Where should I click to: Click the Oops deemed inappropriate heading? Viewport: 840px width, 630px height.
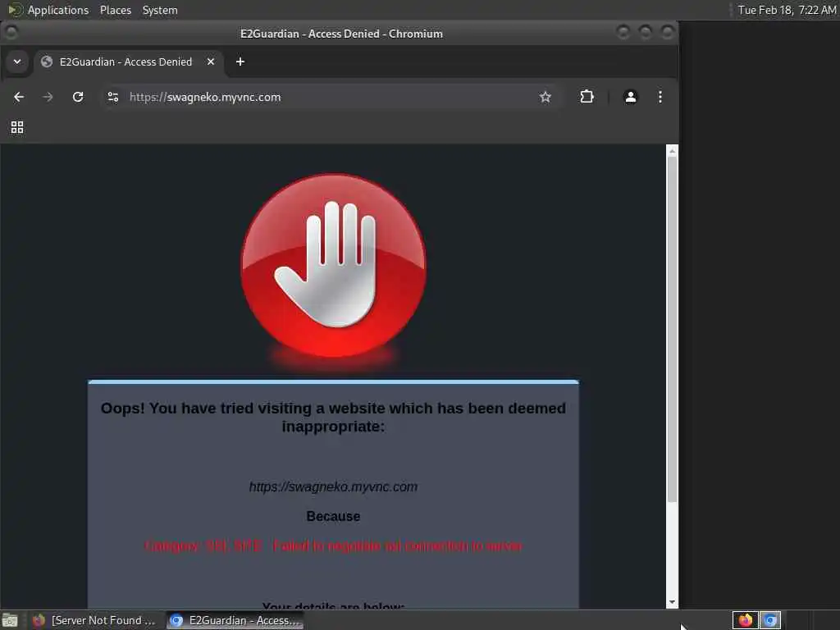coord(333,418)
